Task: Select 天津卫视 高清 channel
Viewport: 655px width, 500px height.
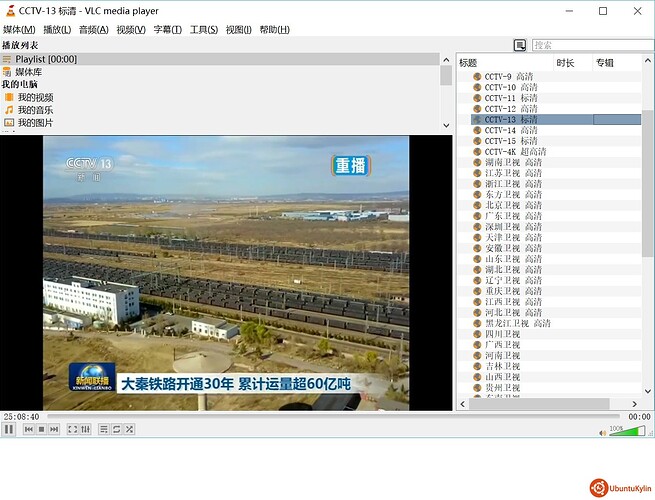Action: click(513, 237)
